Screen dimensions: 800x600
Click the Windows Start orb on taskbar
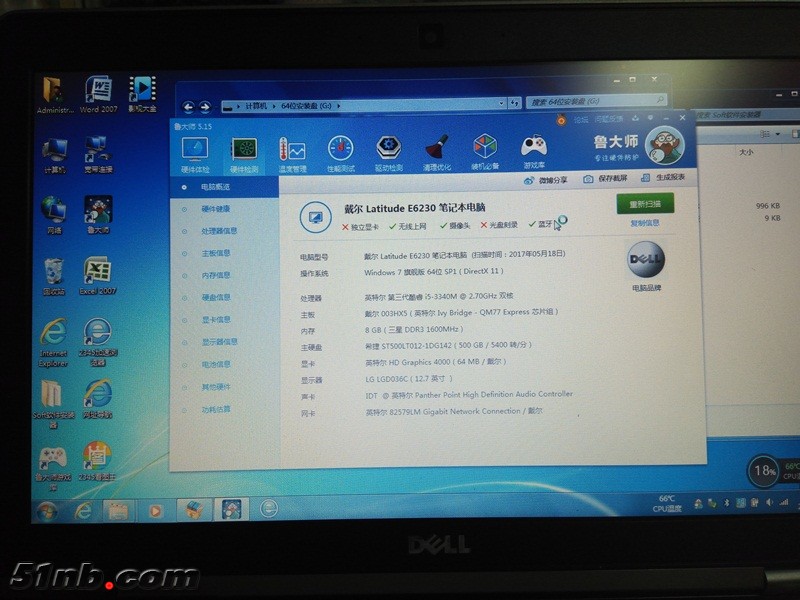coord(46,512)
